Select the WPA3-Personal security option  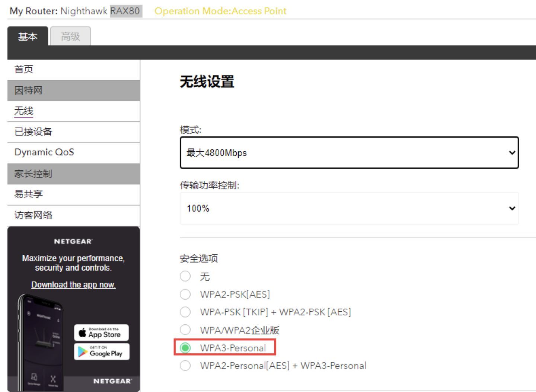pyautogui.click(x=185, y=348)
